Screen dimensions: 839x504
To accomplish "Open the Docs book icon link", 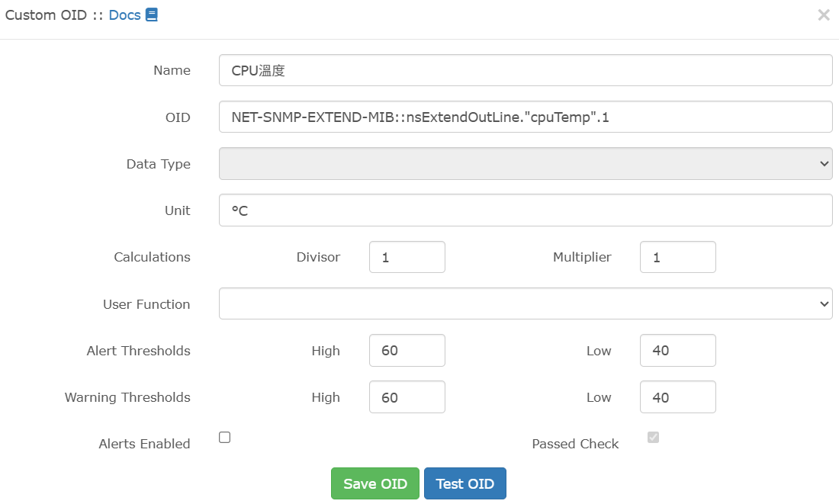I will tap(152, 15).
